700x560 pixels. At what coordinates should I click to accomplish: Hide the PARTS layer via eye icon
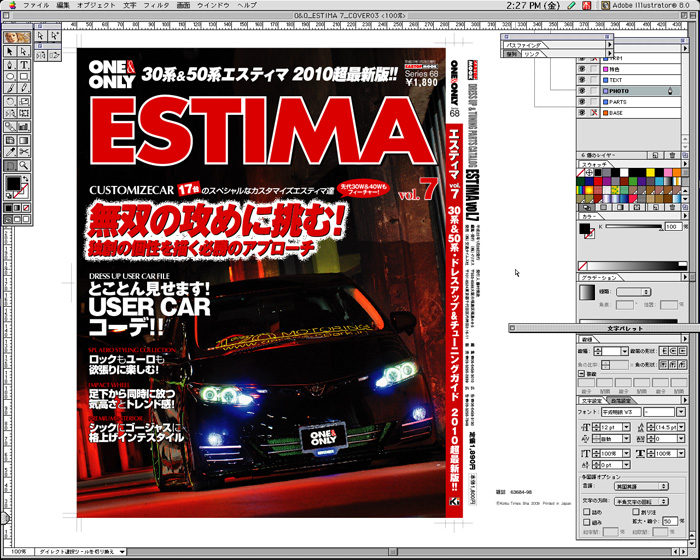pos(582,102)
